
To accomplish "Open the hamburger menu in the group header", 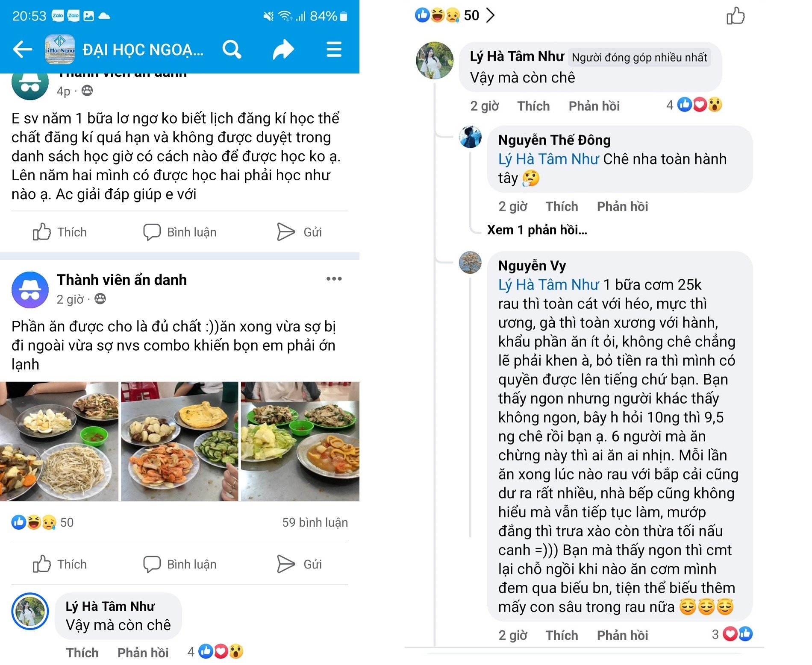I will tap(333, 49).
